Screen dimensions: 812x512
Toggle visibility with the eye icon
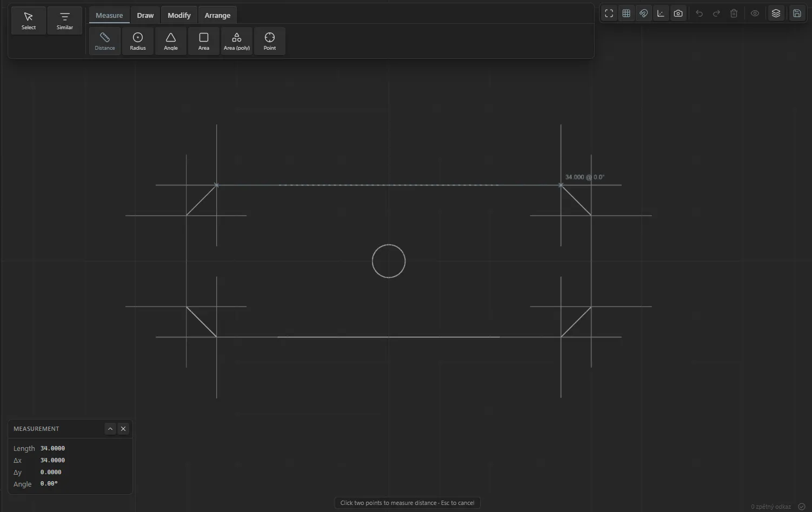click(755, 14)
